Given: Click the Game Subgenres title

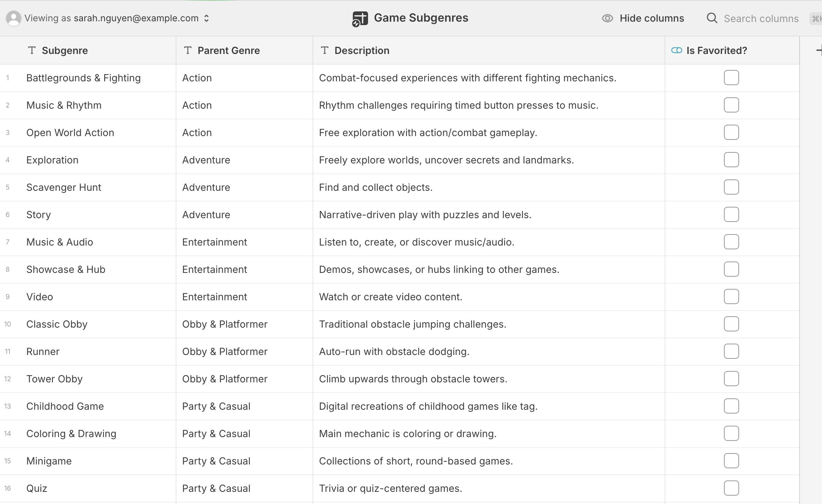Looking at the screenshot, I should coord(421,18).
